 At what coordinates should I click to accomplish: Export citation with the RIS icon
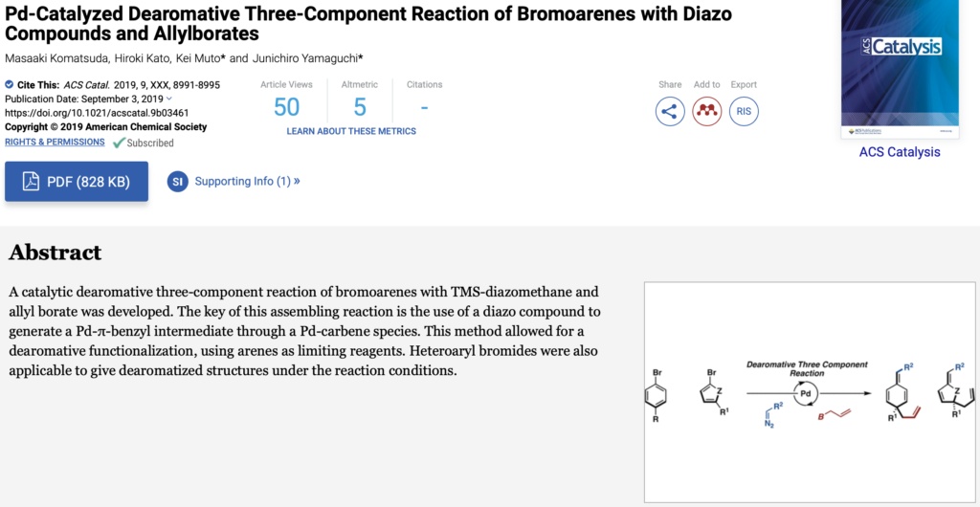(x=744, y=111)
